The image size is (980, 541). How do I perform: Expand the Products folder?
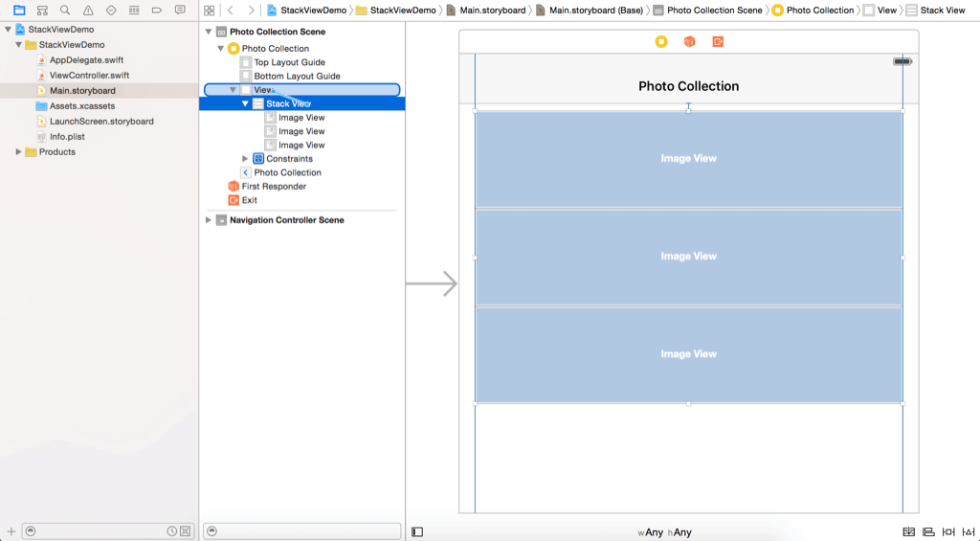coord(18,152)
